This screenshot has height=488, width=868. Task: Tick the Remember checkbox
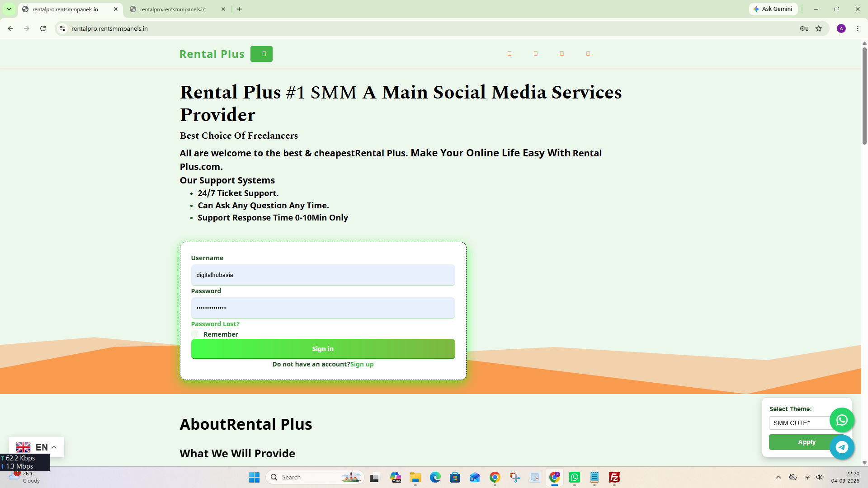click(195, 334)
